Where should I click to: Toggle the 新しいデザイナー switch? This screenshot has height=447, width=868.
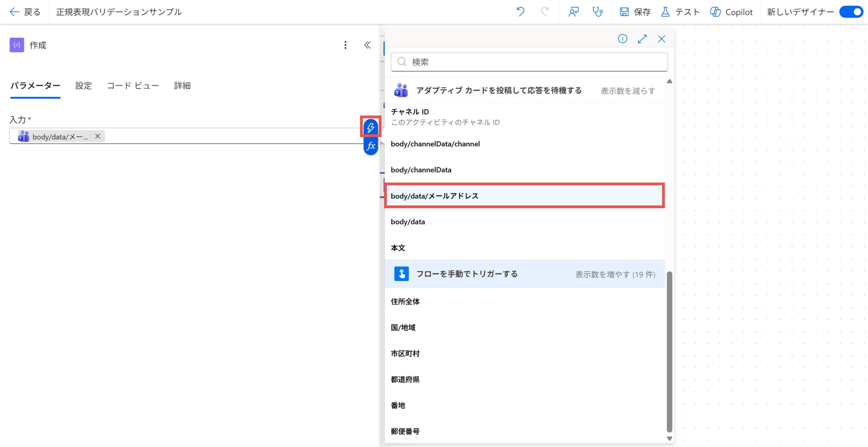(851, 12)
